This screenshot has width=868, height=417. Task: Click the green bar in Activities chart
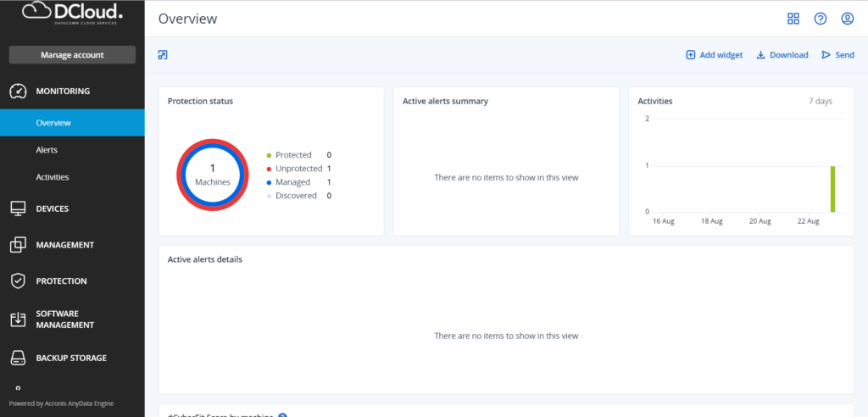pos(832,189)
